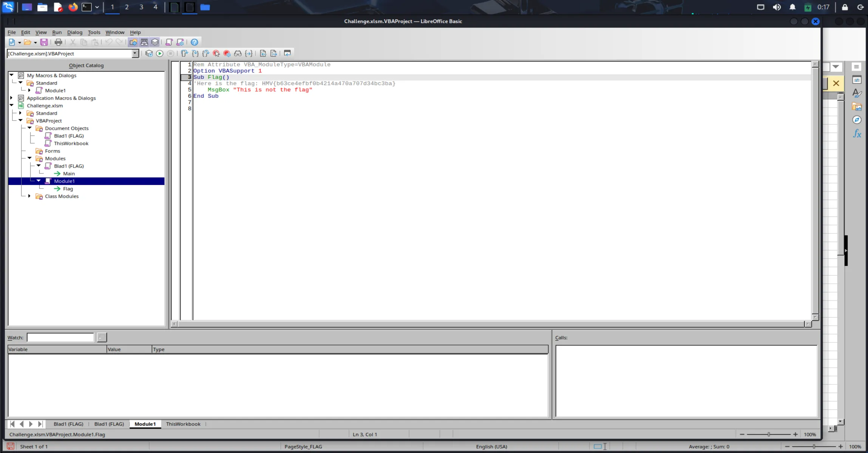
Task: Toggle the Watched Expressions pane button
Action: click(144, 42)
